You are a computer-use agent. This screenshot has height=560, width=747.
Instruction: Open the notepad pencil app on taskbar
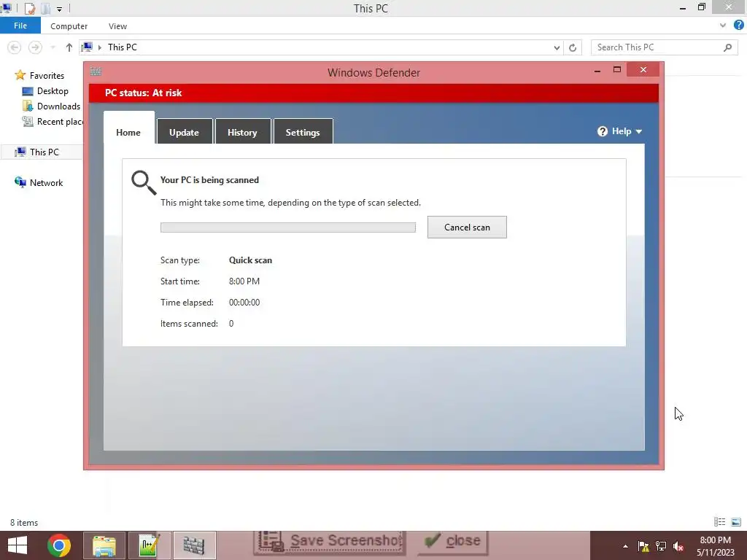[149, 545]
